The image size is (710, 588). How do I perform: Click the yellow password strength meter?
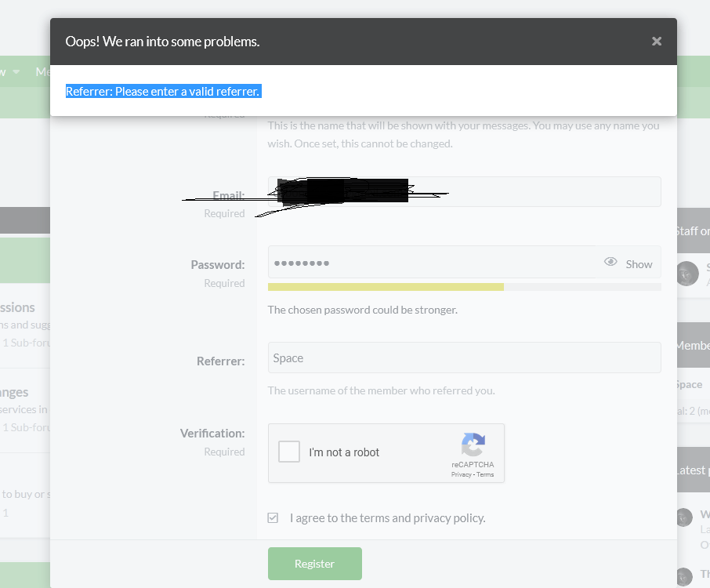[386, 287]
